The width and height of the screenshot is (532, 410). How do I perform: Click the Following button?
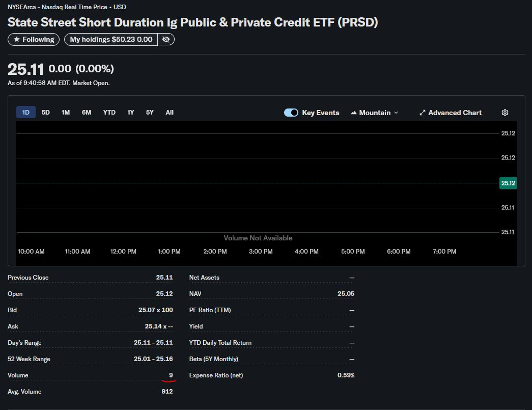(x=34, y=39)
